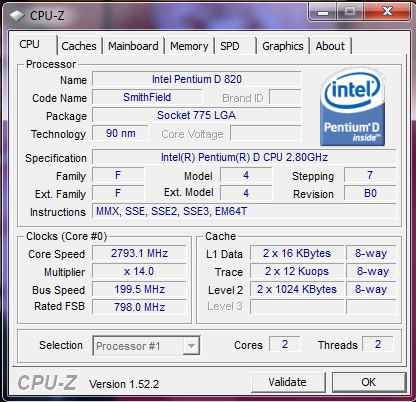
Task: Click the Specification field text
Action: tap(244, 157)
